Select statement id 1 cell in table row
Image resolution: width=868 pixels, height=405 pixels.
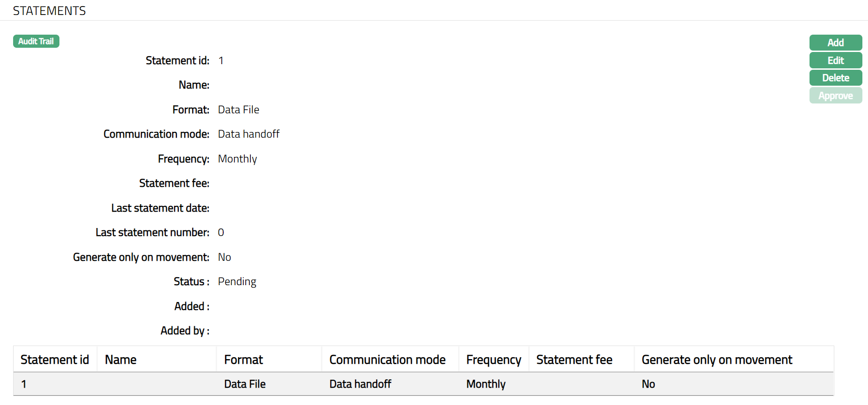click(x=24, y=384)
